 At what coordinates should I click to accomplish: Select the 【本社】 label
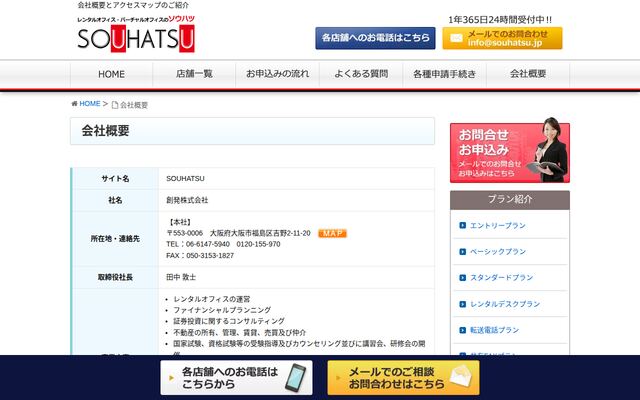pyautogui.click(x=180, y=222)
